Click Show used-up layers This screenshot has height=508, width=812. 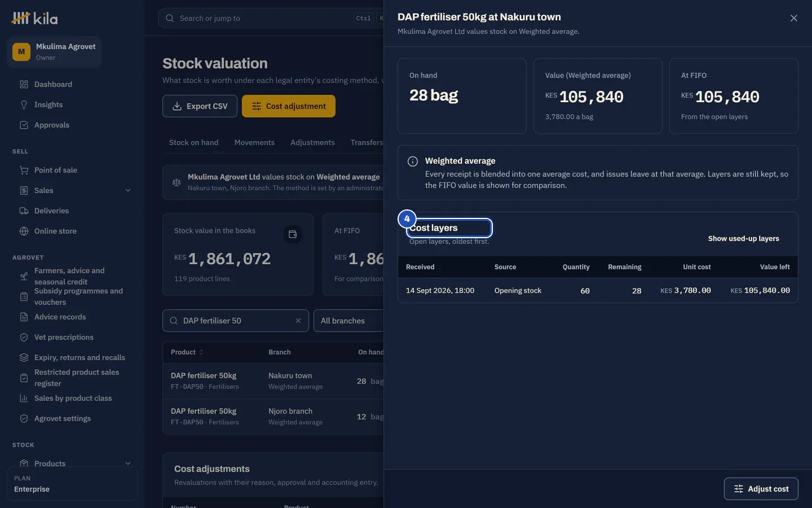click(743, 239)
